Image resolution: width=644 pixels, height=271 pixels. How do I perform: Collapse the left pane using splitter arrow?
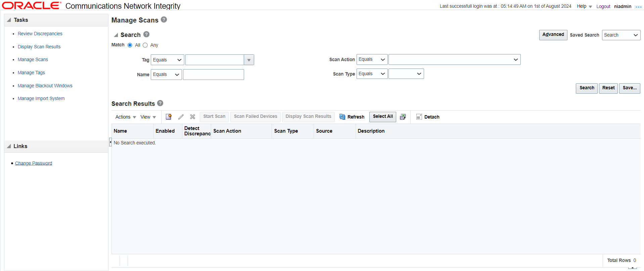coord(110,142)
